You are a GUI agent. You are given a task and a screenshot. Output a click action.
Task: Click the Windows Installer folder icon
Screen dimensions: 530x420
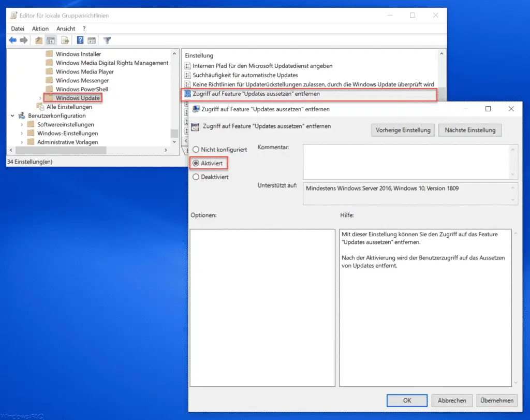[x=49, y=54]
